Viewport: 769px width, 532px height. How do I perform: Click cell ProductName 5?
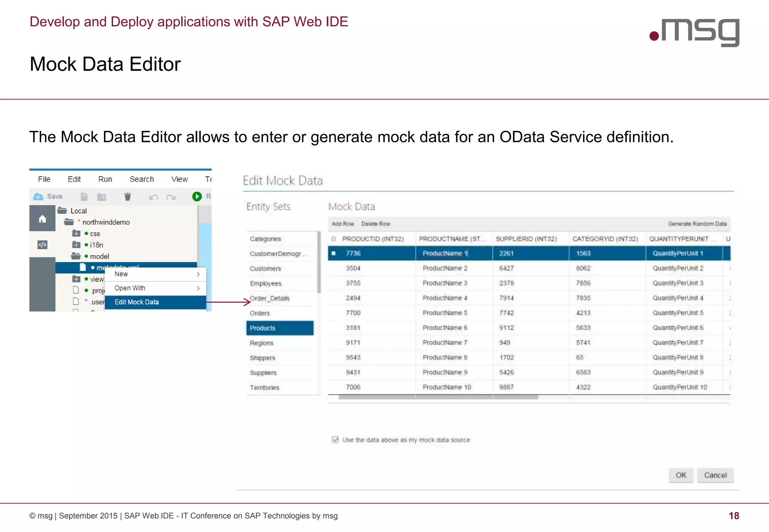click(x=454, y=313)
